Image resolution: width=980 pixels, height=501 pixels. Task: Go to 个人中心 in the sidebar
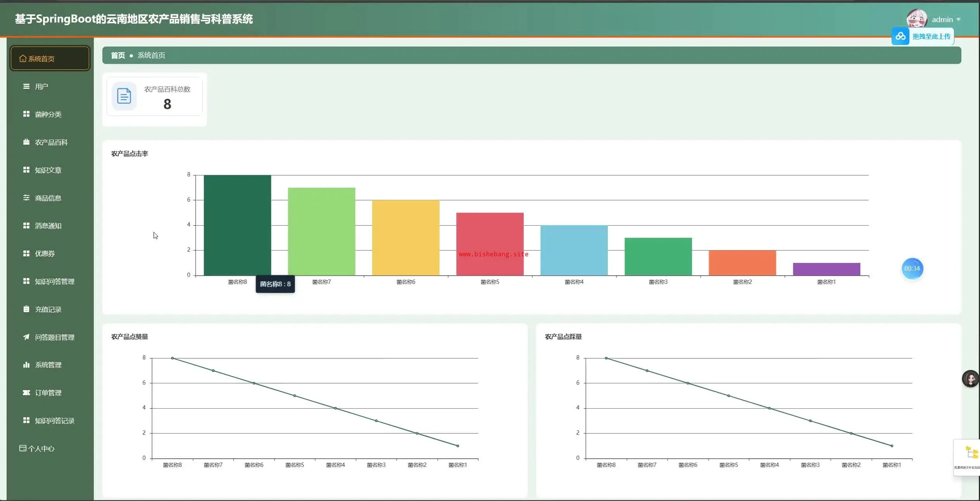point(41,449)
